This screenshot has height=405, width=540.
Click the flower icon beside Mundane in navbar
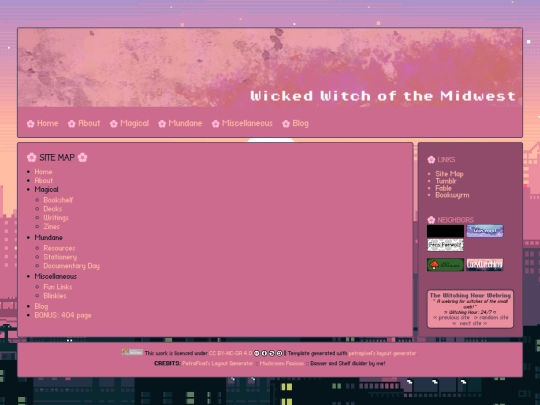click(162, 124)
